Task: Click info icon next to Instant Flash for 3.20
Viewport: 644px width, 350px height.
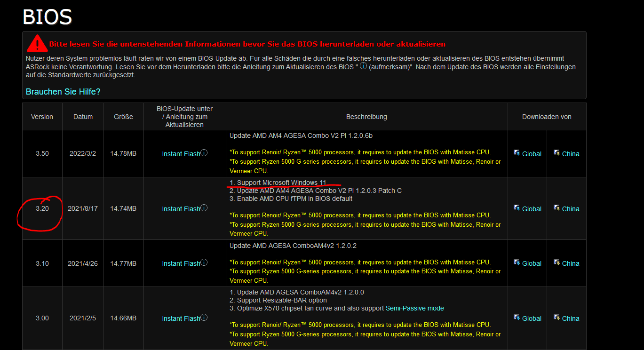Action: (x=204, y=208)
